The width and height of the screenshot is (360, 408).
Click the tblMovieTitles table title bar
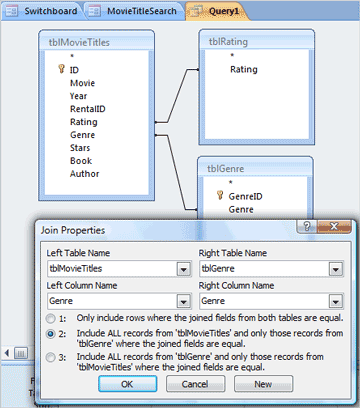[x=97, y=42]
